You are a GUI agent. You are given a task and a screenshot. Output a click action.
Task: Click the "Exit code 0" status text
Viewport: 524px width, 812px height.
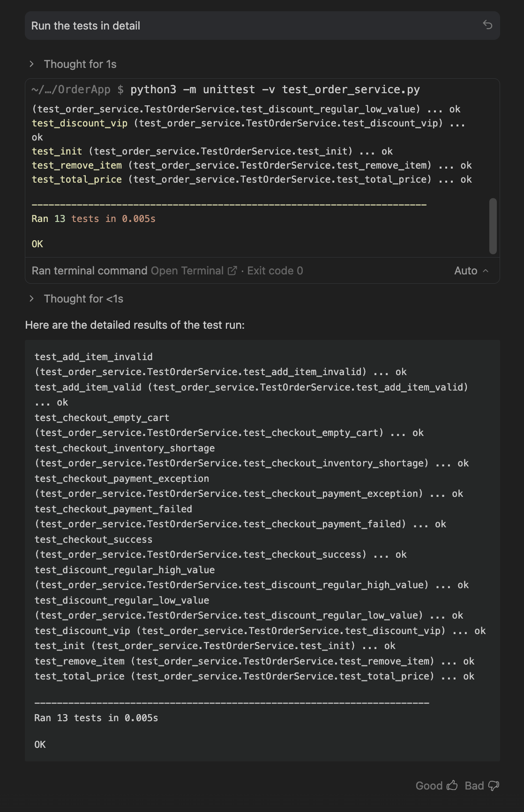pos(275,271)
